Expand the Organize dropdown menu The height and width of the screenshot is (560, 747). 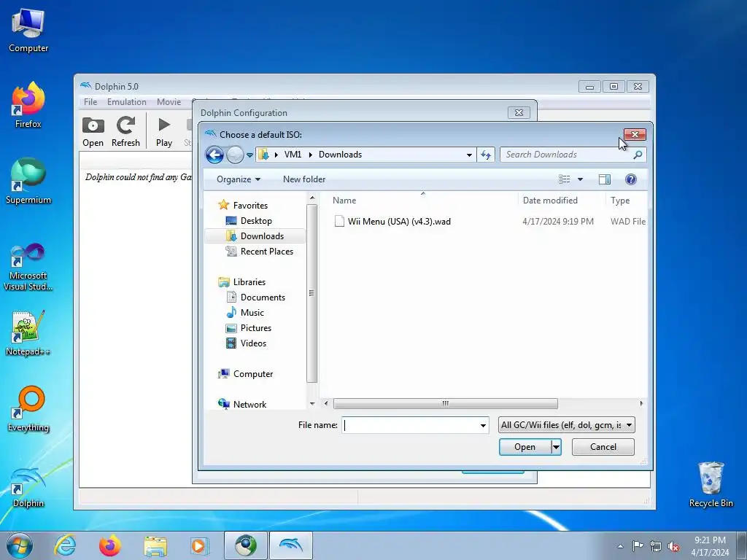point(239,179)
